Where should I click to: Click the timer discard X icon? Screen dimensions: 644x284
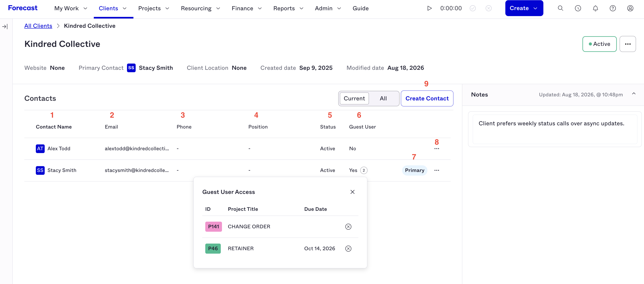point(488,8)
